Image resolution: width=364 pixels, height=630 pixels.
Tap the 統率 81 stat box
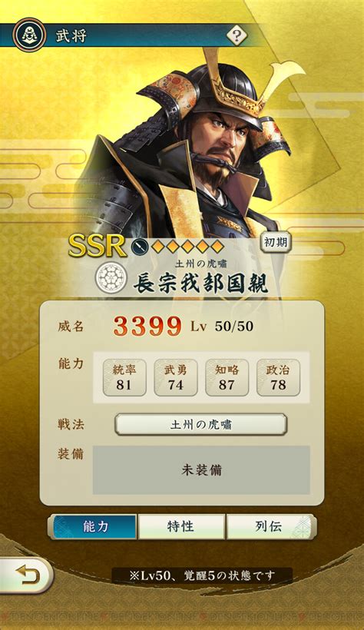point(124,378)
